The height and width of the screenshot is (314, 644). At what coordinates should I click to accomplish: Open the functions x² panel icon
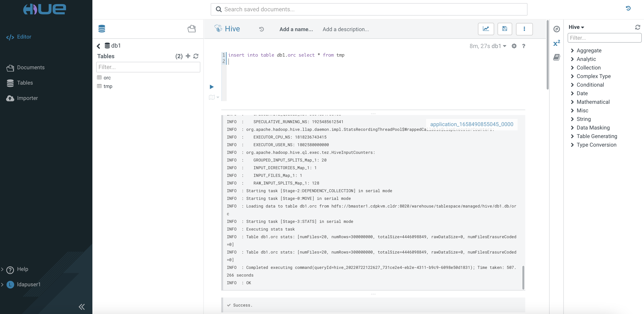pyautogui.click(x=557, y=43)
